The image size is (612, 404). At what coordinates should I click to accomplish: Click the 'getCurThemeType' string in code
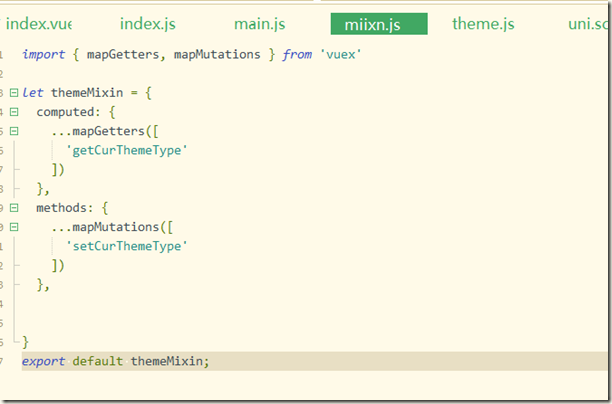127,149
